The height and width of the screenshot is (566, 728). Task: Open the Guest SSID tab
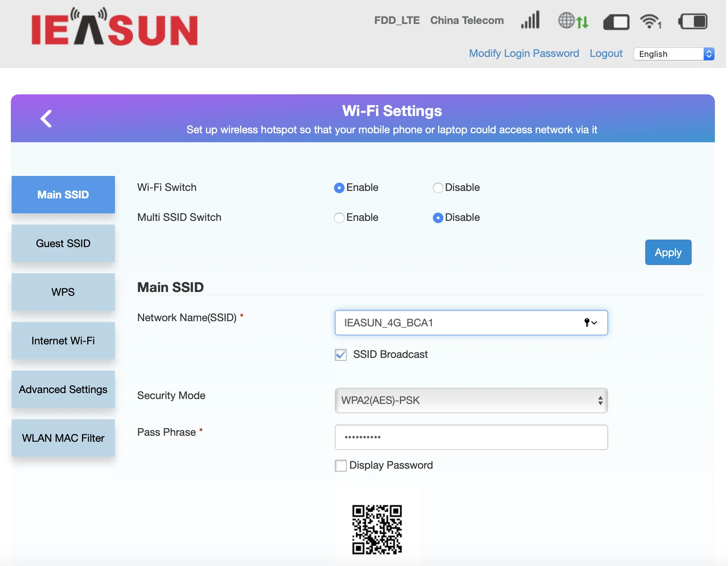63,243
